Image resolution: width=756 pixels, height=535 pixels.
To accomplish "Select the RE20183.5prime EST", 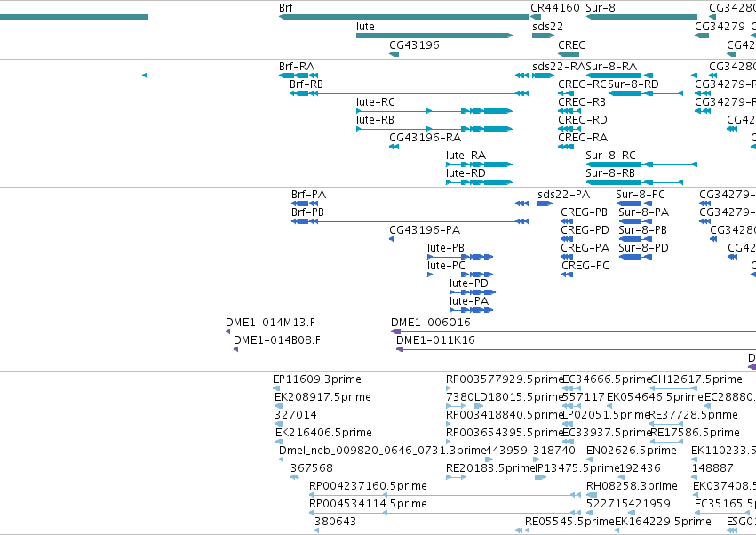I will pos(456,477).
